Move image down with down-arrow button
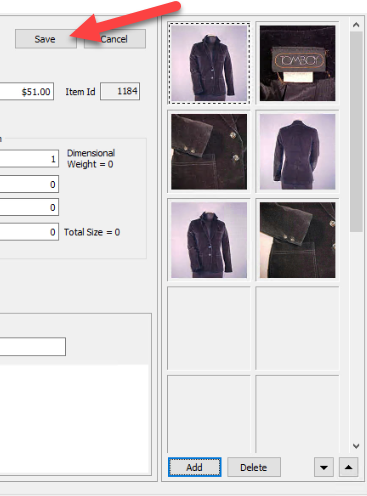Viewport: 367px width, 496px height. (x=323, y=467)
